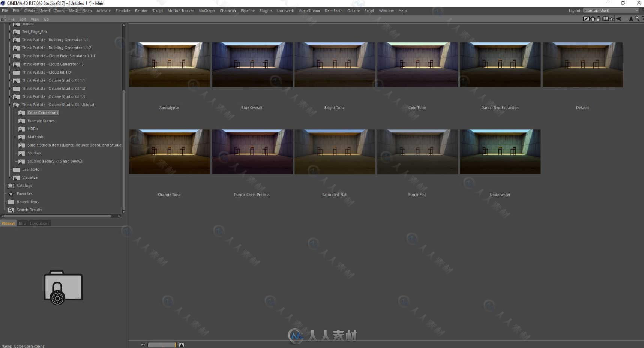Click small thumbnail size icon left of slider

143,345
